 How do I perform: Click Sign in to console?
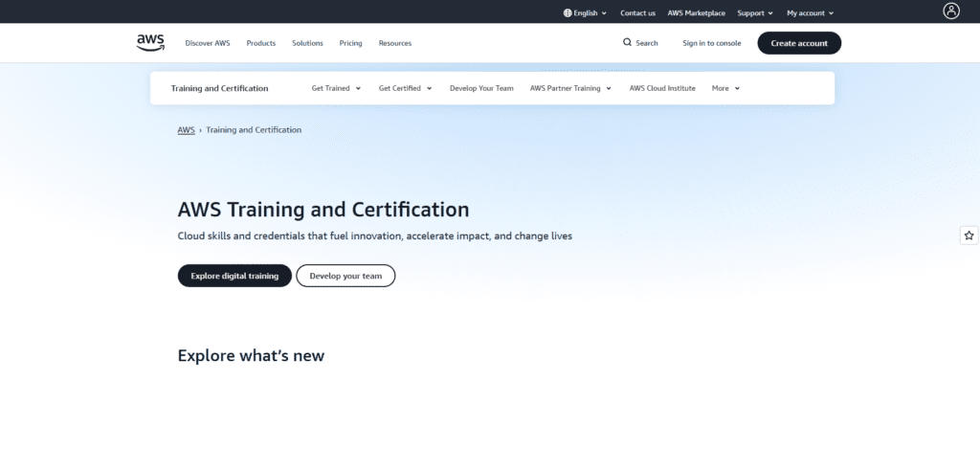[711, 43]
